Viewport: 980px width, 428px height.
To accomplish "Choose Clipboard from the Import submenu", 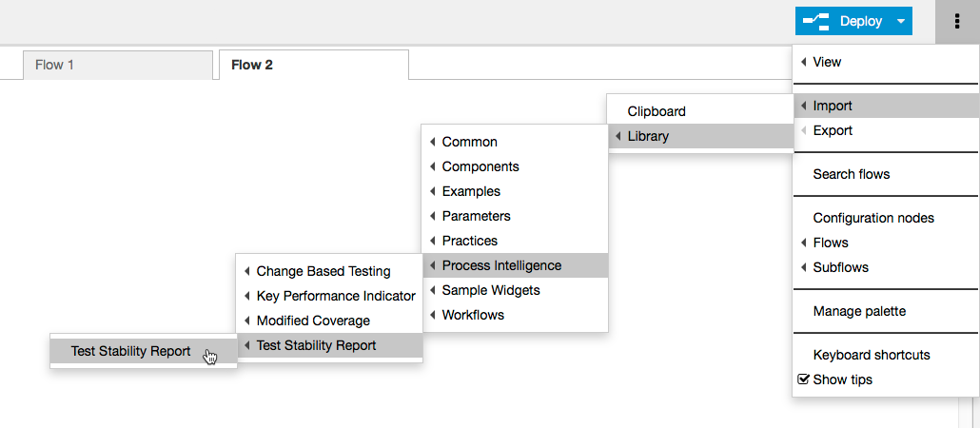I will point(700,111).
